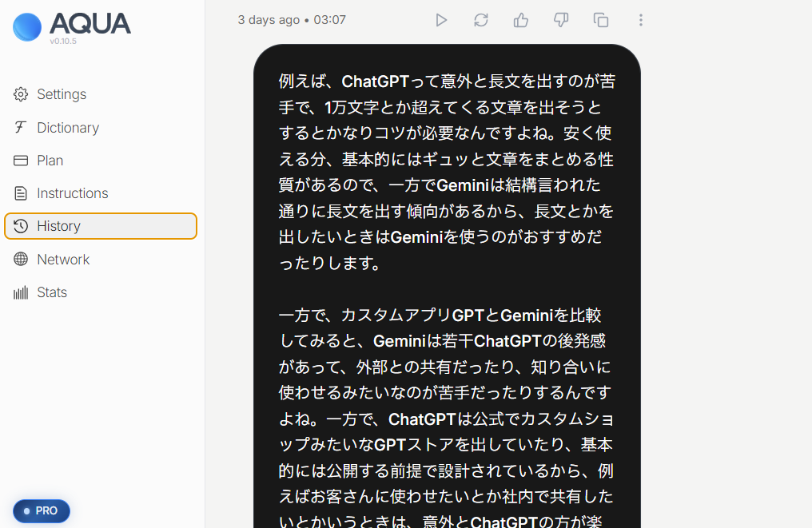812x528 pixels.
Task: Click the v0.10.5 version label
Action: [63, 41]
